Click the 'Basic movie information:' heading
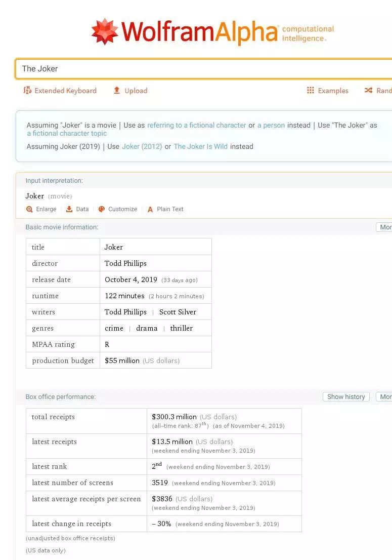 (x=62, y=227)
